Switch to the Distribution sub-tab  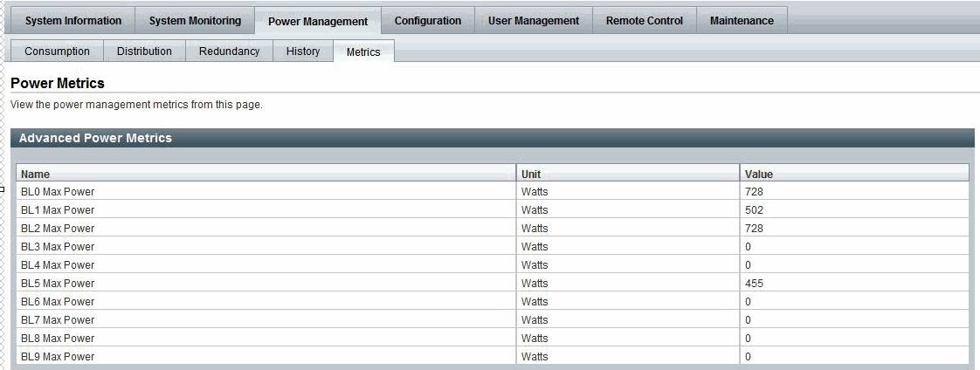(x=144, y=51)
